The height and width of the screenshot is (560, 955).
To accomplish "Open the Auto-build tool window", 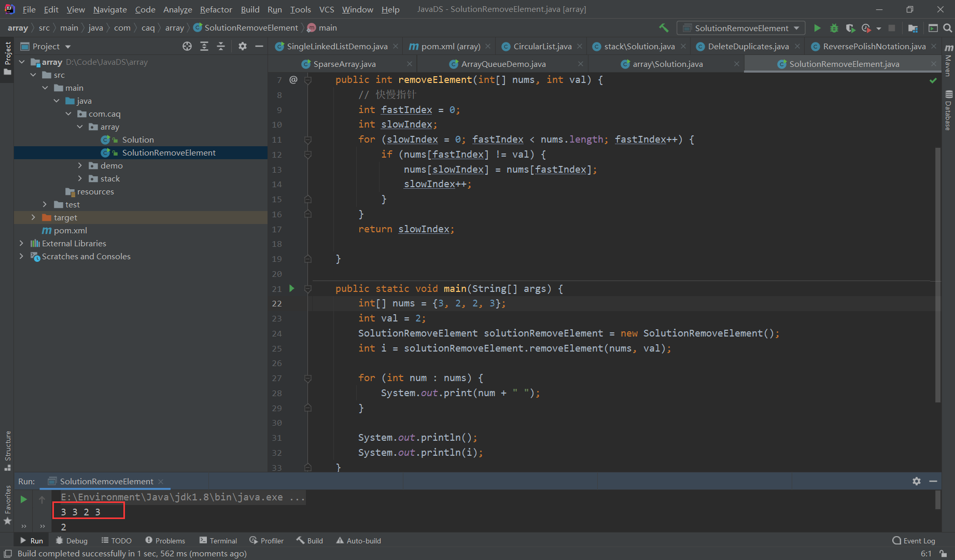I will coord(359,540).
